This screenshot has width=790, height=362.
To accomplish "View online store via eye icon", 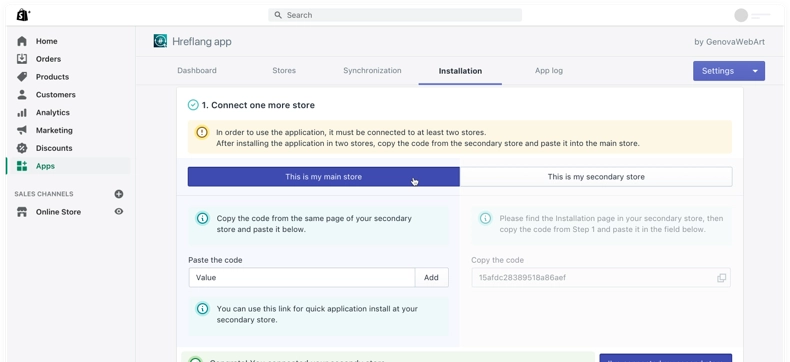I will [x=119, y=211].
